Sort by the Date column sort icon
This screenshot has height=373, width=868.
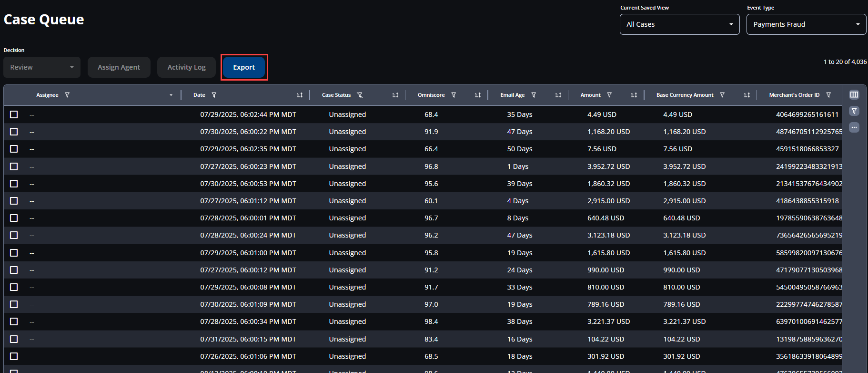[x=300, y=95]
